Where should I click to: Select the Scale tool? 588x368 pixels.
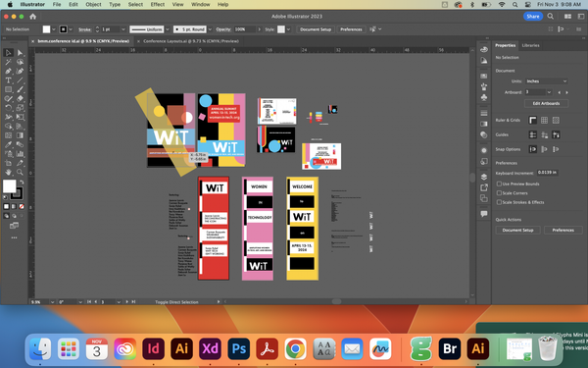[x=20, y=108]
